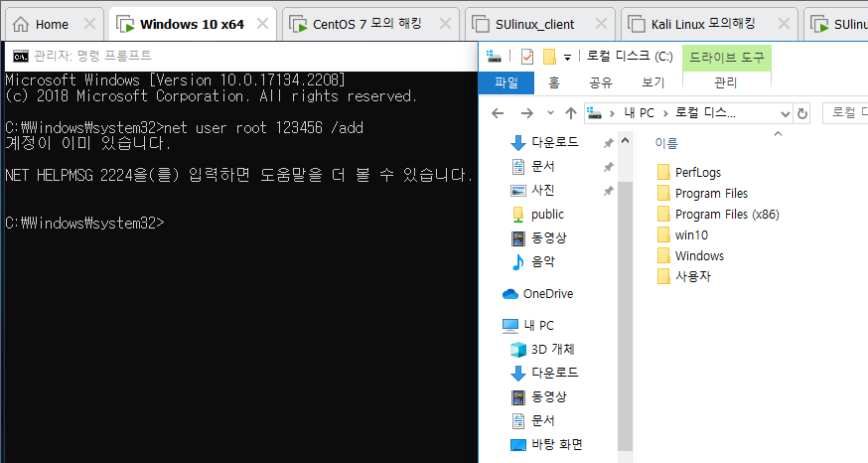
Task: Click the new folder quick access icon
Action: point(549,57)
